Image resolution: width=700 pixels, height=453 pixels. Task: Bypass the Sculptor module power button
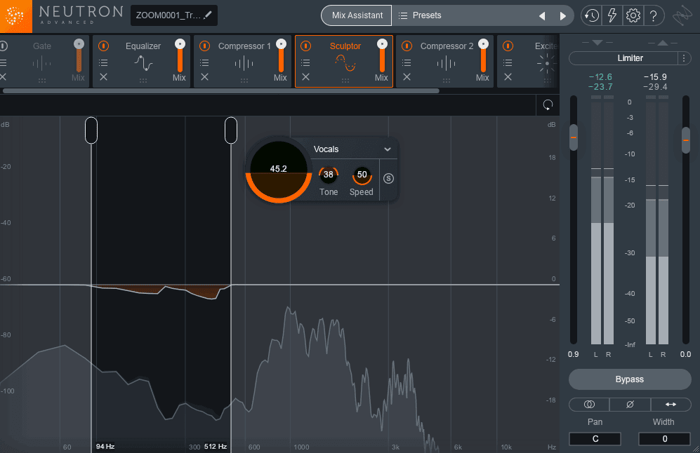coord(306,46)
